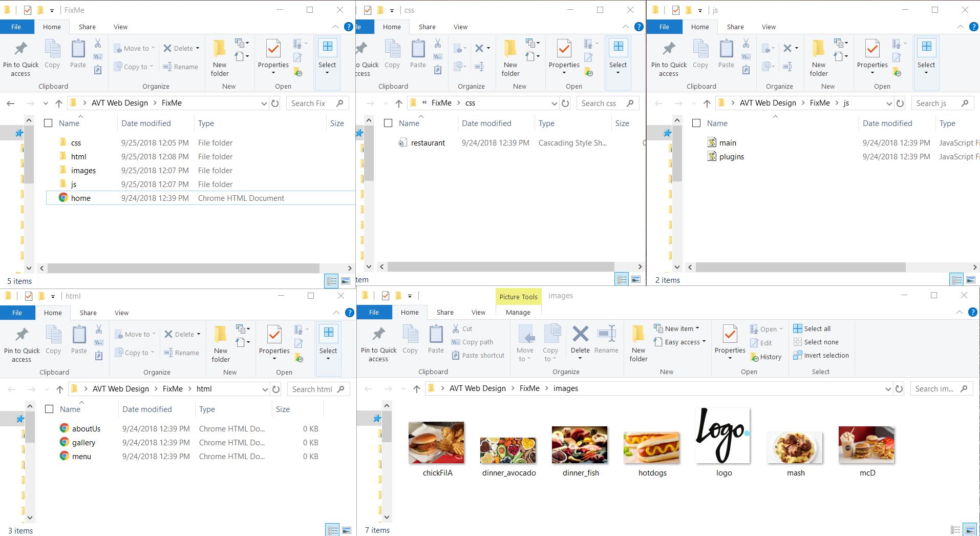The height and width of the screenshot is (536, 980).
Task: Click Pin to Quick access in FixMe window
Action: tap(20, 59)
